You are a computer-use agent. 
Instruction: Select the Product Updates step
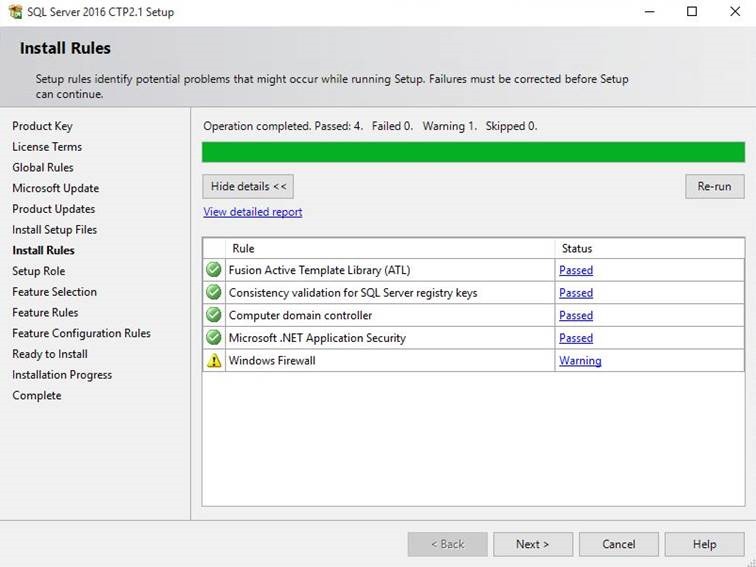[x=54, y=209]
